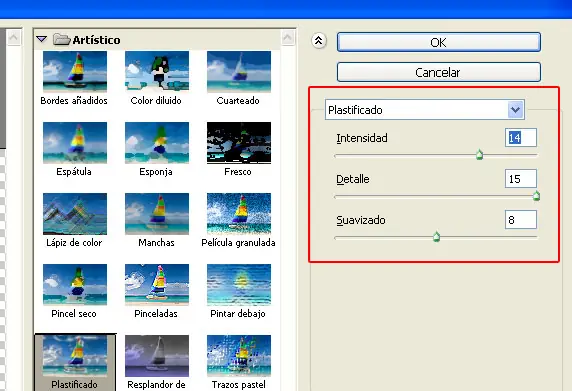The width and height of the screenshot is (572, 391).
Task: Collapse the Artístico filter category triangle
Action: pyautogui.click(x=42, y=39)
